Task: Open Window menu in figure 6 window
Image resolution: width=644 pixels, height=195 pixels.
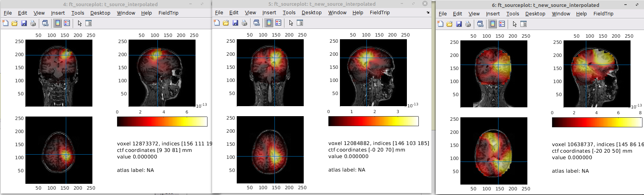Action: tap(561, 13)
